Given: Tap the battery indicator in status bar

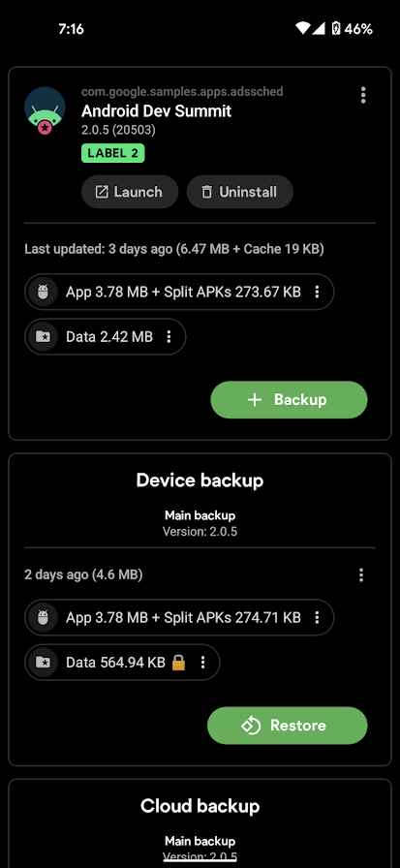Looking at the screenshot, I should [336, 29].
